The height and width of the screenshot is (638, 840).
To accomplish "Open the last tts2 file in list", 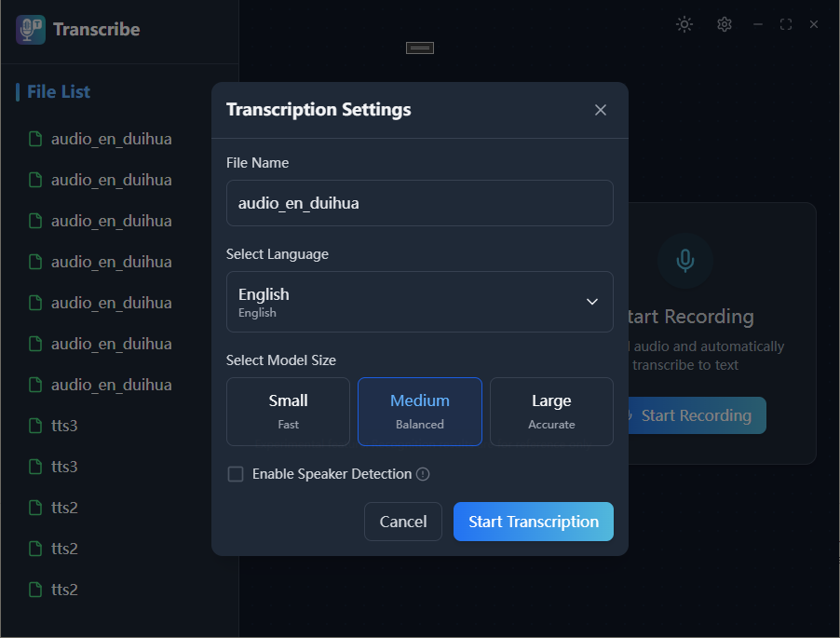I will pos(54,590).
